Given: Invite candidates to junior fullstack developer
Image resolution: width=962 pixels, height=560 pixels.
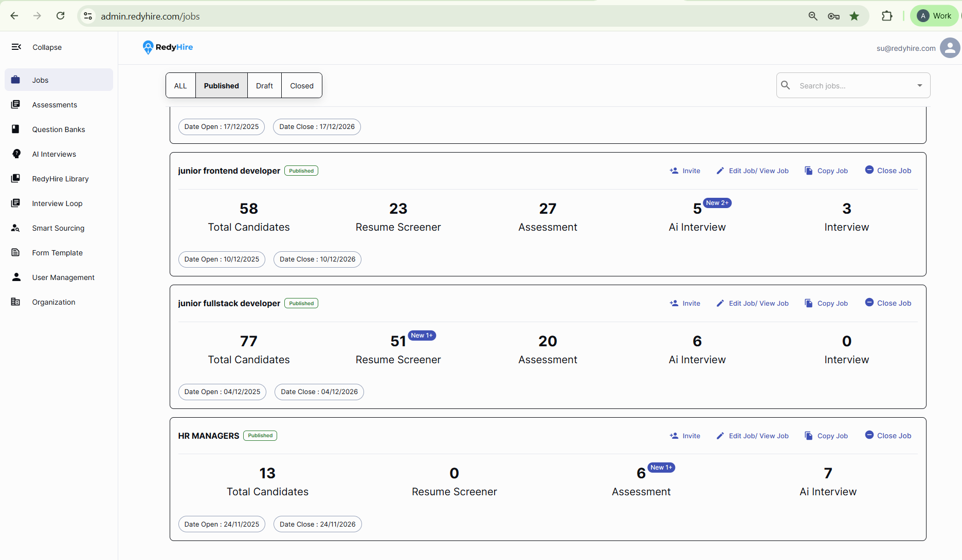Looking at the screenshot, I should click(x=685, y=303).
